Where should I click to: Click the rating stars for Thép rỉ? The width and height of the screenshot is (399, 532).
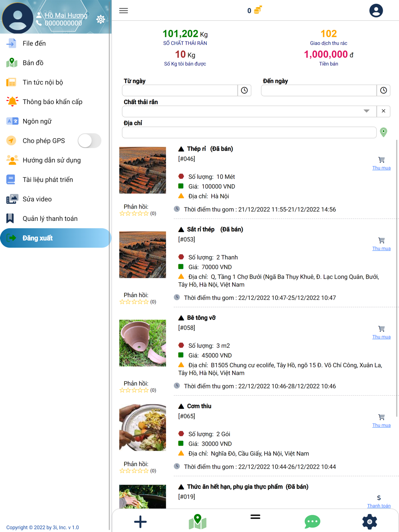(134, 214)
